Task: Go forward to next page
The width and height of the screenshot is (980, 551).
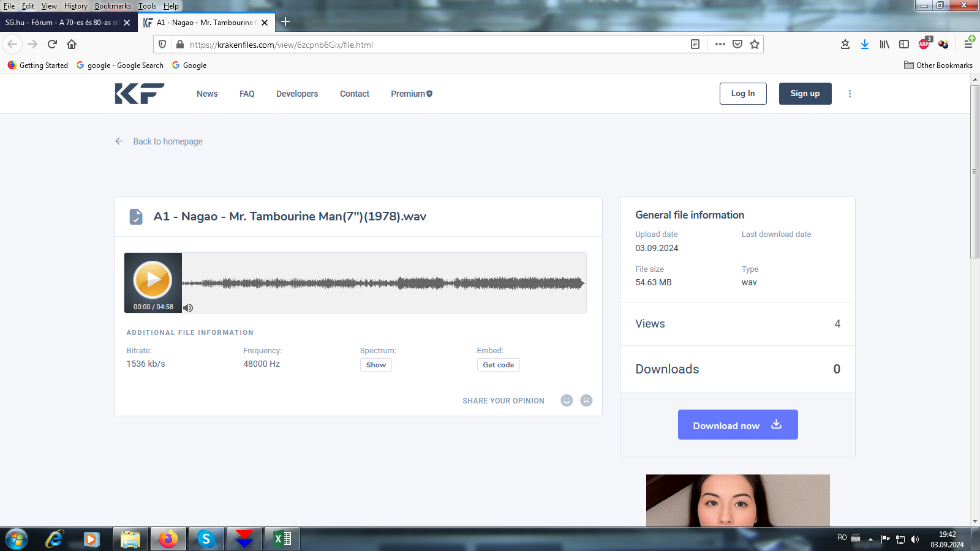Action: tap(32, 44)
